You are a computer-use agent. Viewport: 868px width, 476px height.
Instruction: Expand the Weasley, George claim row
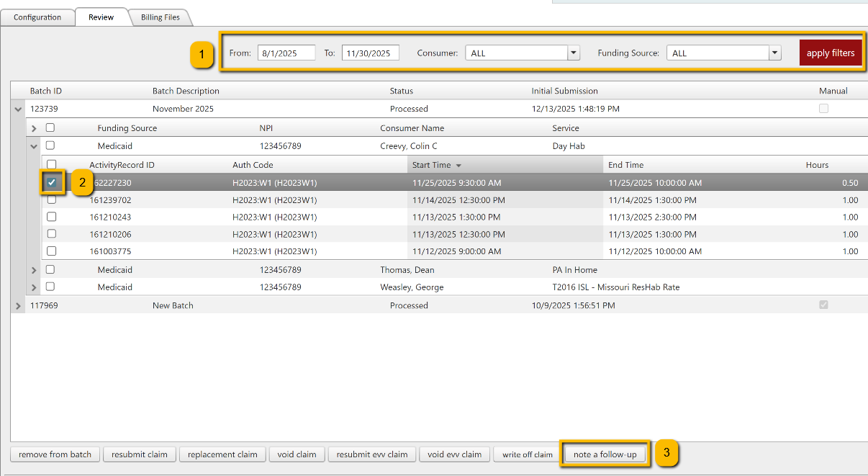tap(34, 287)
